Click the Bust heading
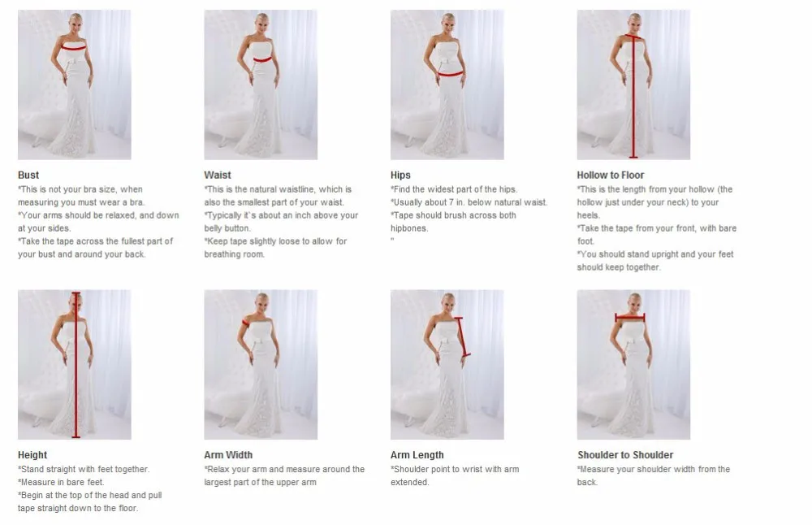This screenshot has height=525, width=812. tap(28, 176)
